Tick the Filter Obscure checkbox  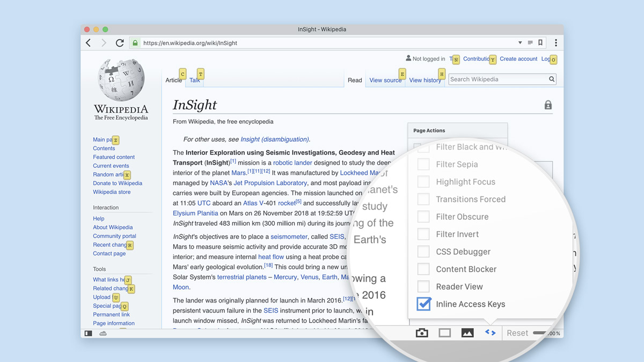click(423, 217)
